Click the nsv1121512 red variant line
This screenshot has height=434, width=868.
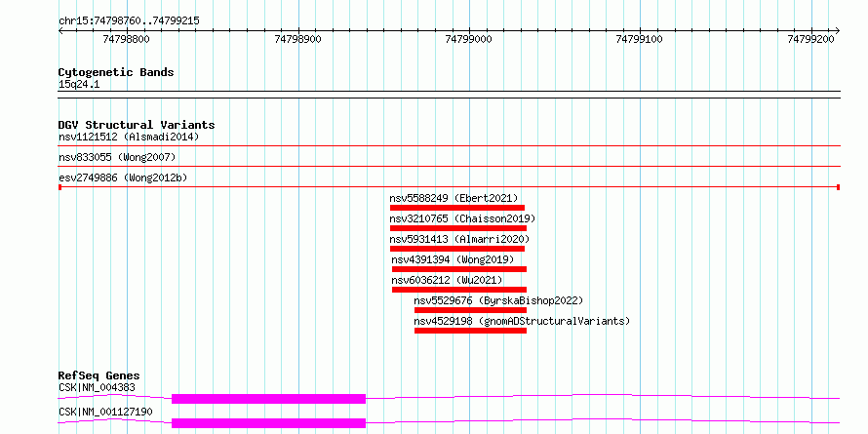point(450,145)
